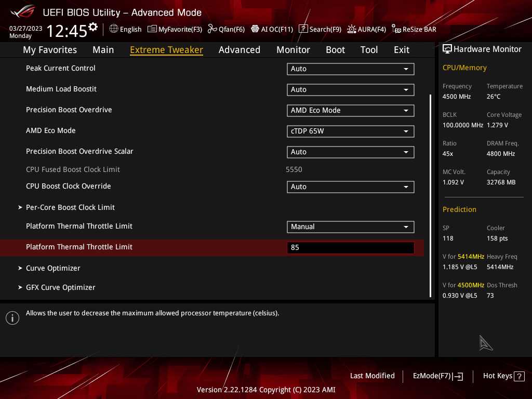Click the 26°C temperature value
This screenshot has height=399, width=532.
494,97
